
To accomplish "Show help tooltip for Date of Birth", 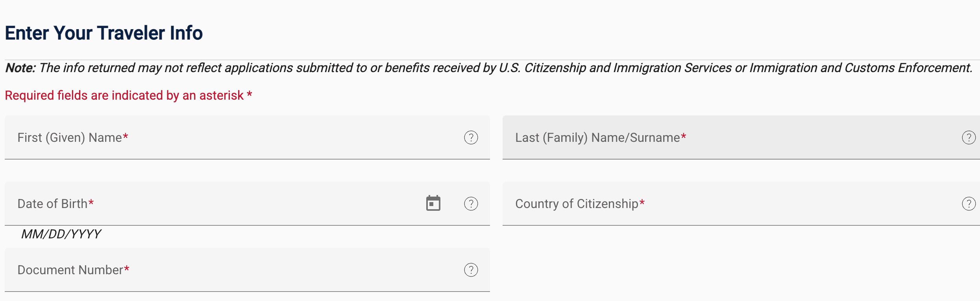I will point(471,204).
